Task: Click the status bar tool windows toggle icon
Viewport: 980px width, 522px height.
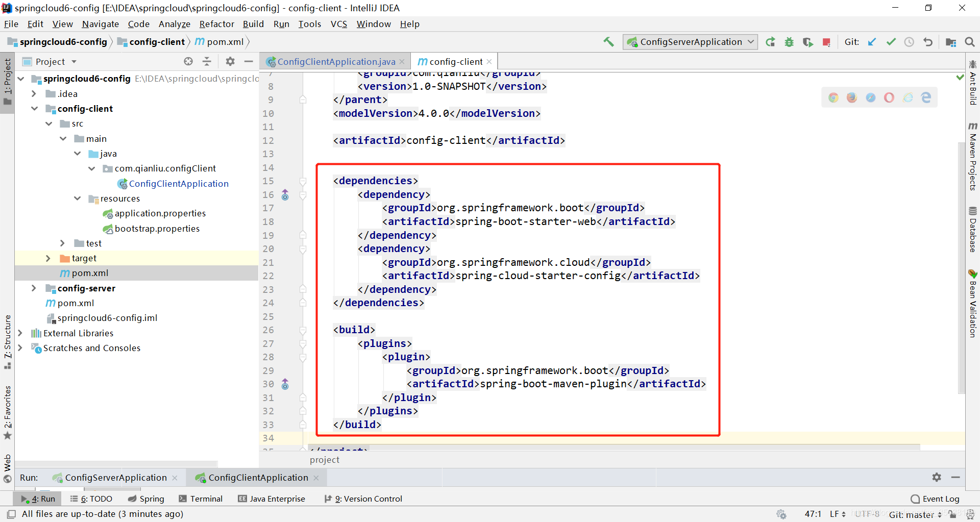Action: [x=11, y=514]
